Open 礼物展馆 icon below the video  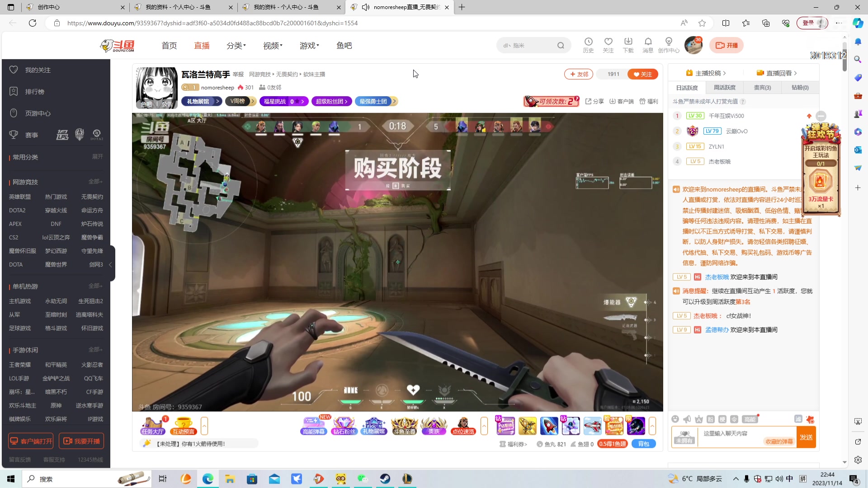coord(374,426)
